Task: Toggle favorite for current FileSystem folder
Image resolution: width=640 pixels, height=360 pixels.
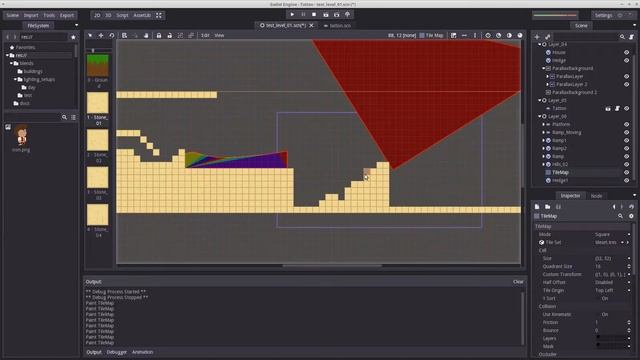Action: coord(73,37)
